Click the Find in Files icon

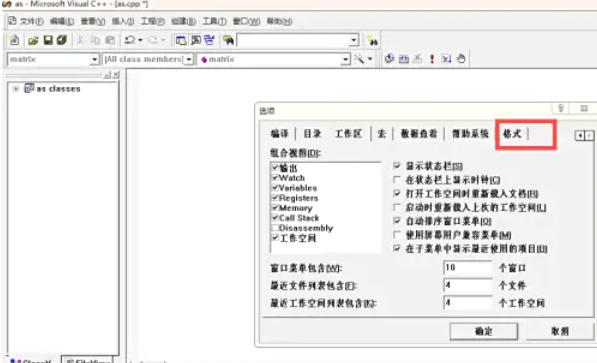click(x=228, y=40)
